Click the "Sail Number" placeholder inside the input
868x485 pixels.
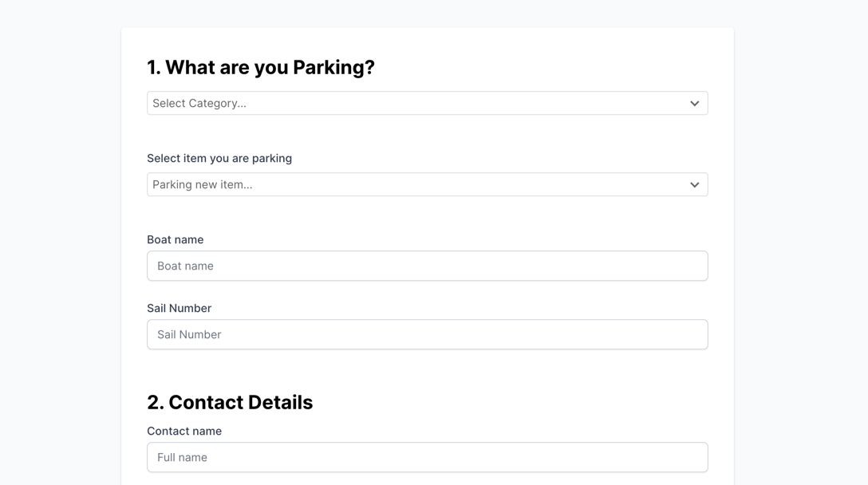click(x=189, y=335)
